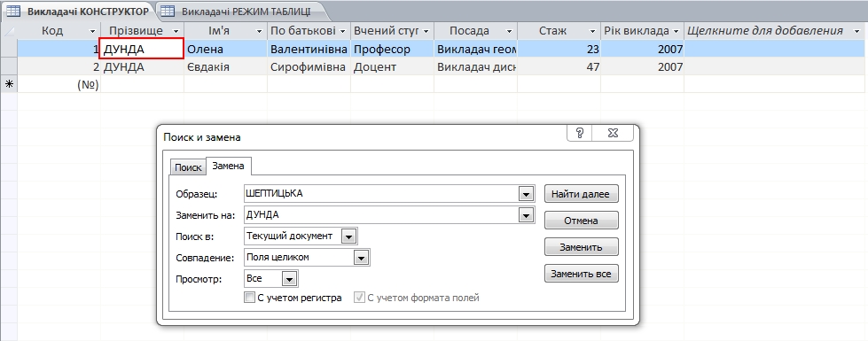Expand the Поиск в combo box
The height and width of the screenshot is (341, 868).
pos(348,236)
